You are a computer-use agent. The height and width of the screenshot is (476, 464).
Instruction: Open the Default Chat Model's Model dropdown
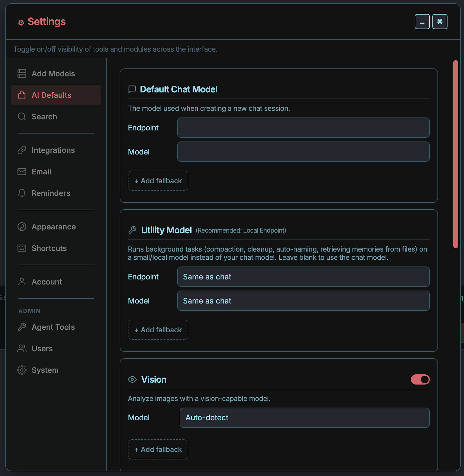303,152
